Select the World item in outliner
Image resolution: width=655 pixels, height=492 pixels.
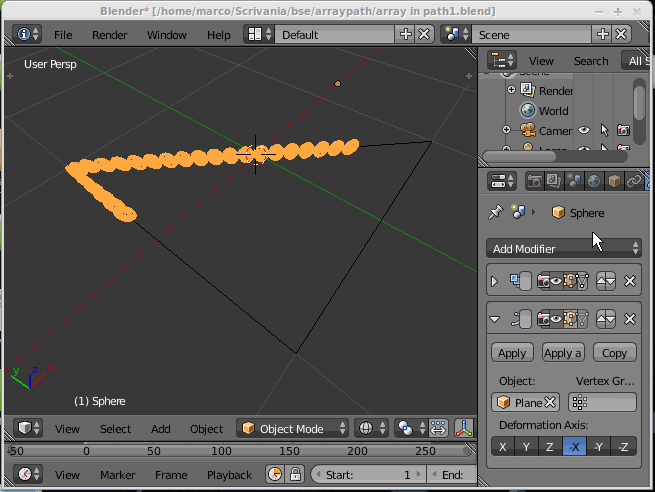coord(553,111)
